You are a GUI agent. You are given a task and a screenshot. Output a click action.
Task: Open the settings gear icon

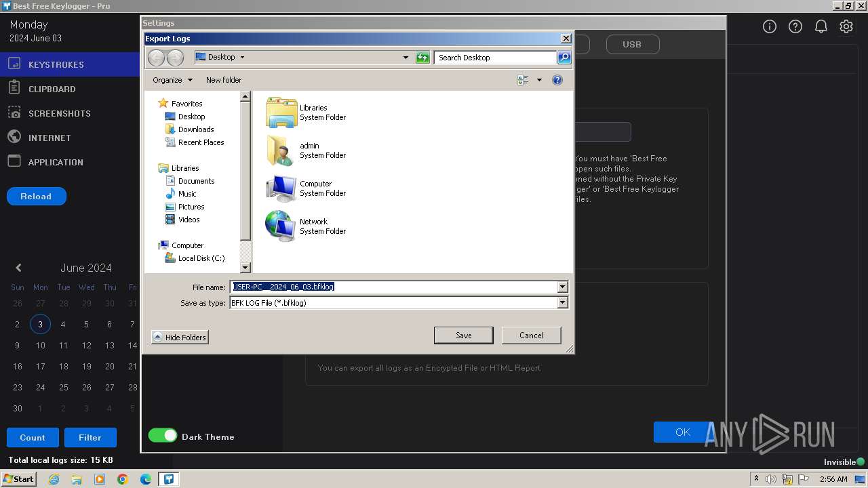846,26
